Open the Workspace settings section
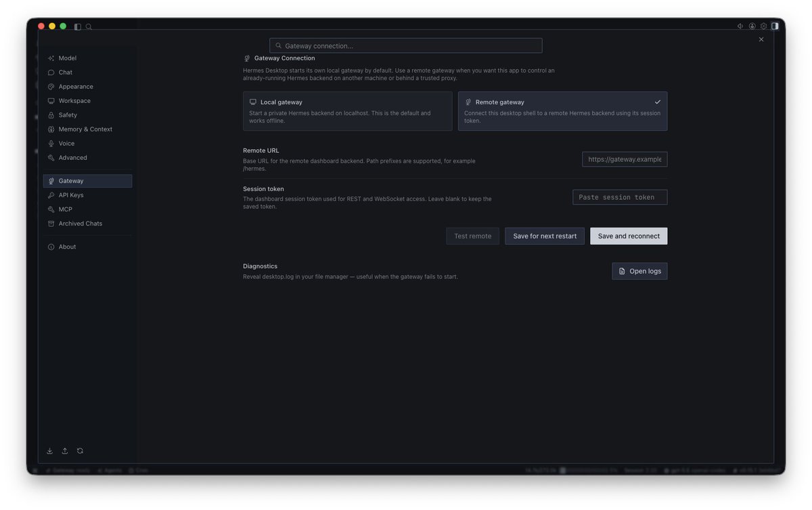The image size is (812, 510). click(87, 101)
